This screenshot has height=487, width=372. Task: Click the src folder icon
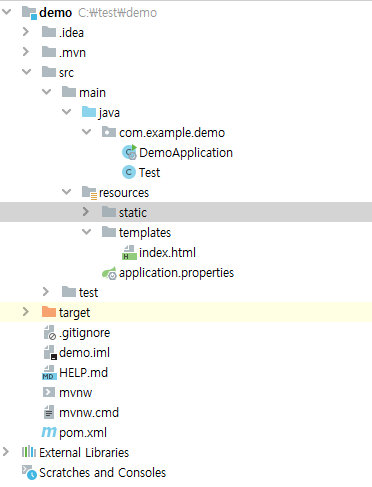pos(49,72)
